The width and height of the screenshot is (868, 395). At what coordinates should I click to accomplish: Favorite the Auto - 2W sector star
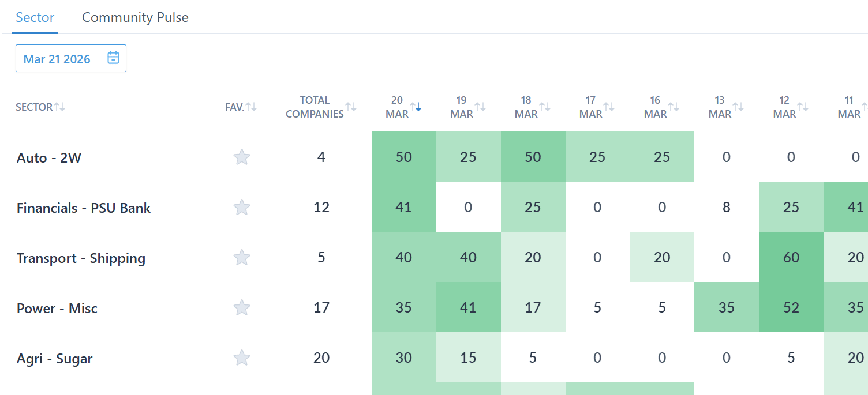pos(242,157)
